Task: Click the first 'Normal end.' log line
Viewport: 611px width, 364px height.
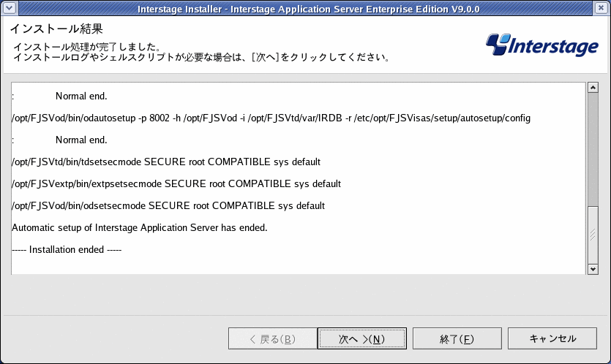Action: click(x=81, y=96)
